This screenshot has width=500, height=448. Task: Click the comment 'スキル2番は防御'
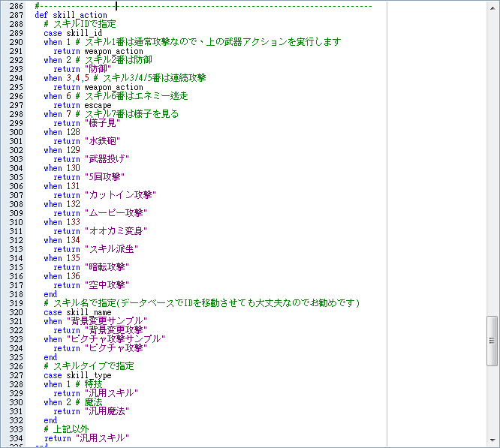coord(114,60)
